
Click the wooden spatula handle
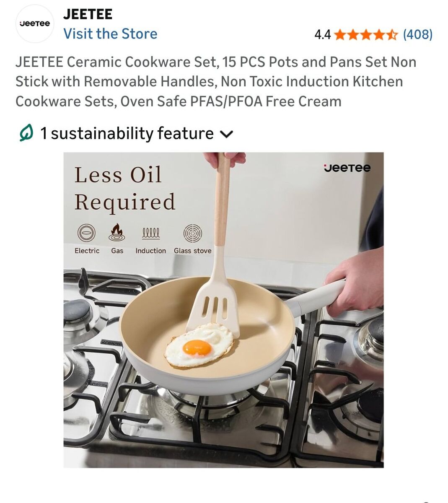[x=222, y=200]
